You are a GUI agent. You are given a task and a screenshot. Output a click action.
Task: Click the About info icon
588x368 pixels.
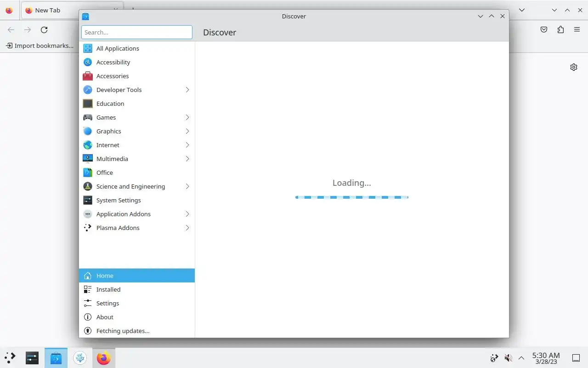coord(88,317)
